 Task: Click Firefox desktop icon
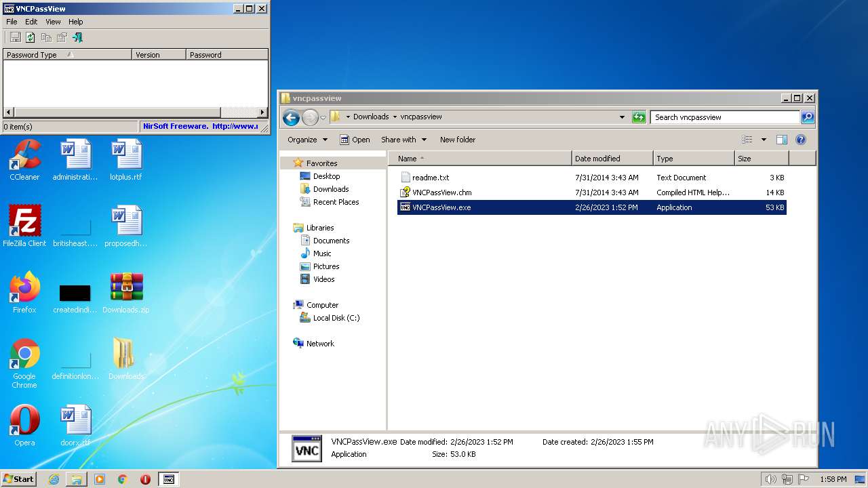[x=24, y=292]
